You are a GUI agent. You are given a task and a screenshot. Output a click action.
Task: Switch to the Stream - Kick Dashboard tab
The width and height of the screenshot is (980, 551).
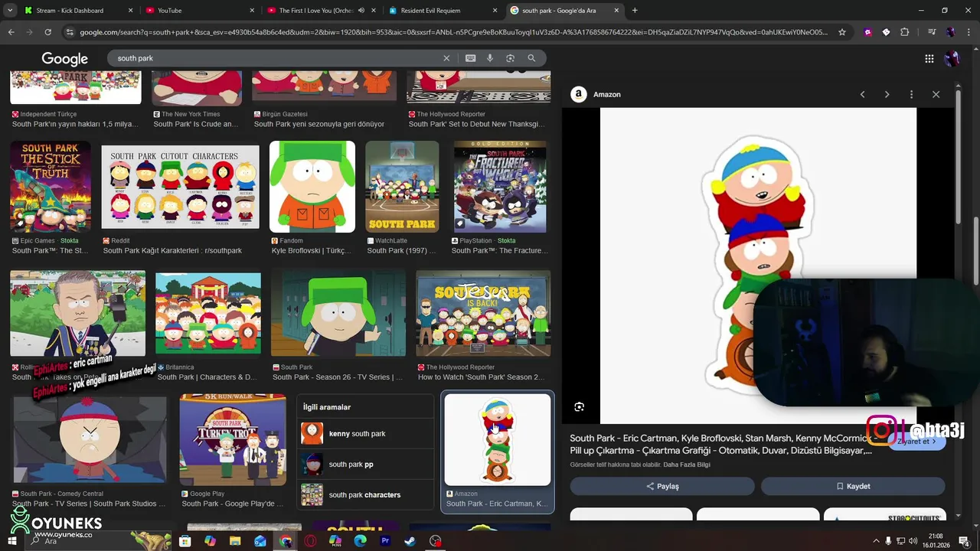[x=80, y=11]
